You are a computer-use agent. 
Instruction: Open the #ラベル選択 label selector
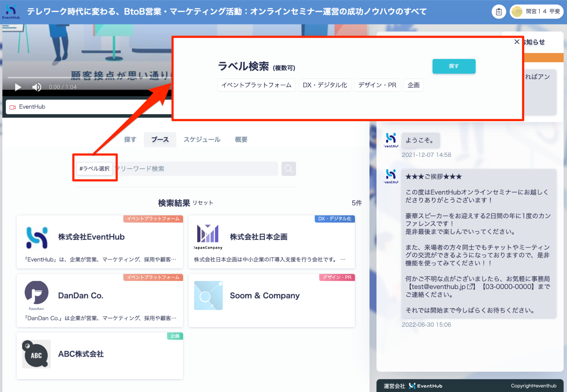(x=95, y=168)
